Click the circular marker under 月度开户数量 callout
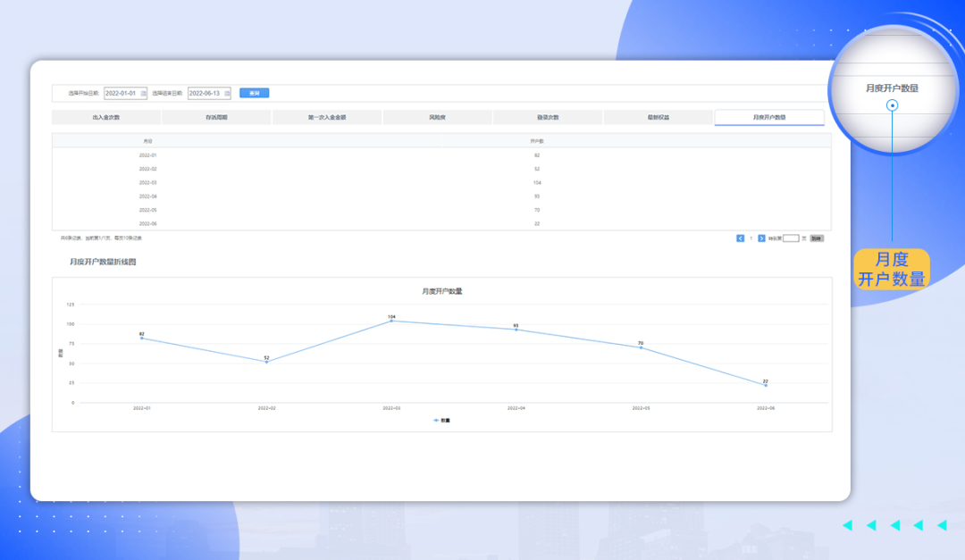The width and height of the screenshot is (965, 560). 892,105
